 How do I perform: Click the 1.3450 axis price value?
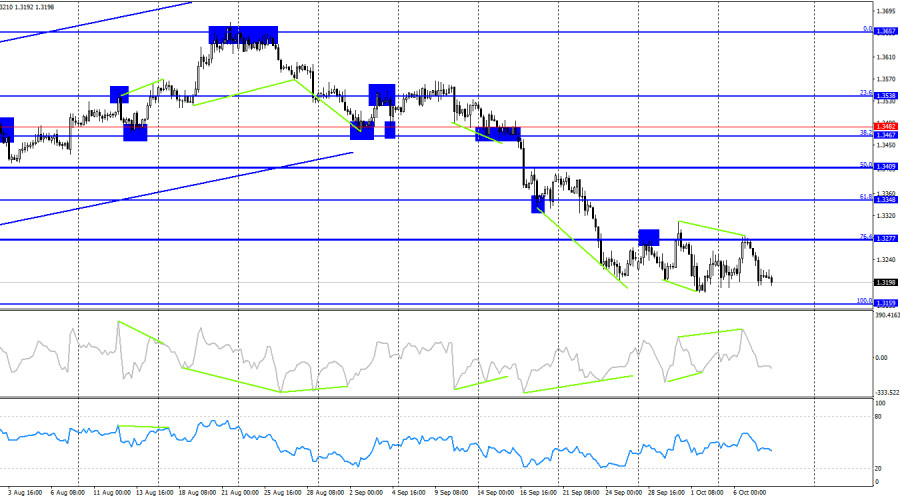(886, 145)
